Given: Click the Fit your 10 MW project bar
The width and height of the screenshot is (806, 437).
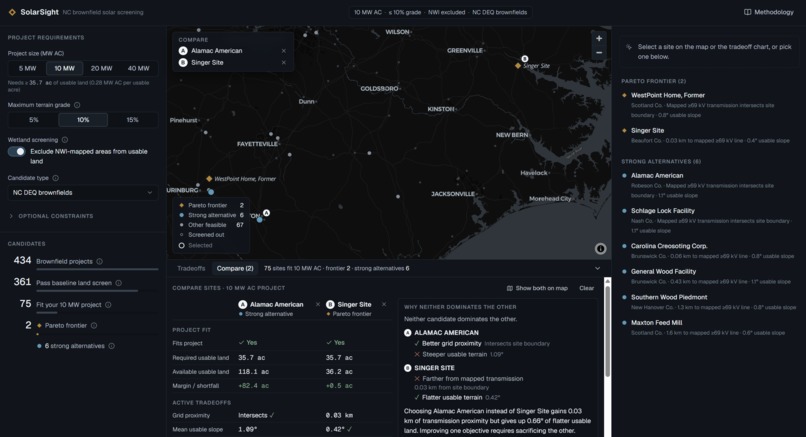Looking at the screenshot, I should 97,313.
